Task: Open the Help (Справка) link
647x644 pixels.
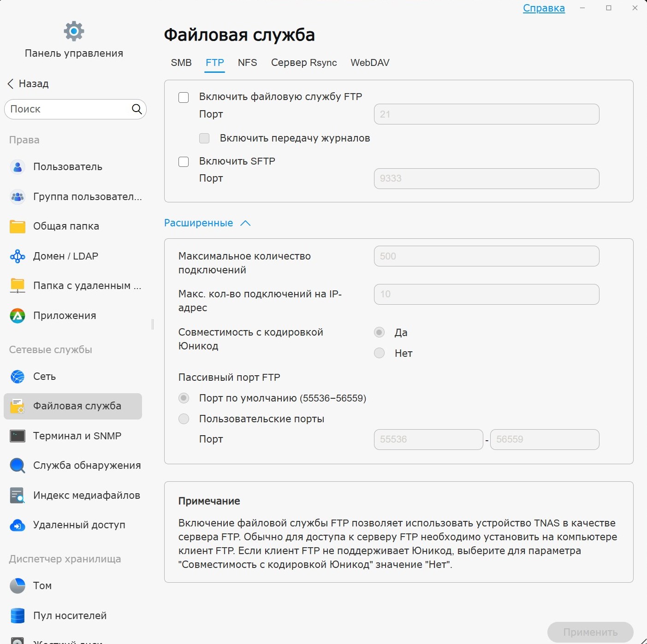Action: tap(544, 8)
